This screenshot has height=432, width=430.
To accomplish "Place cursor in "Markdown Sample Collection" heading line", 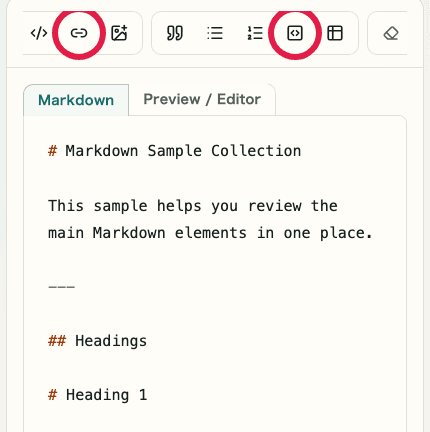I will click(x=175, y=151).
